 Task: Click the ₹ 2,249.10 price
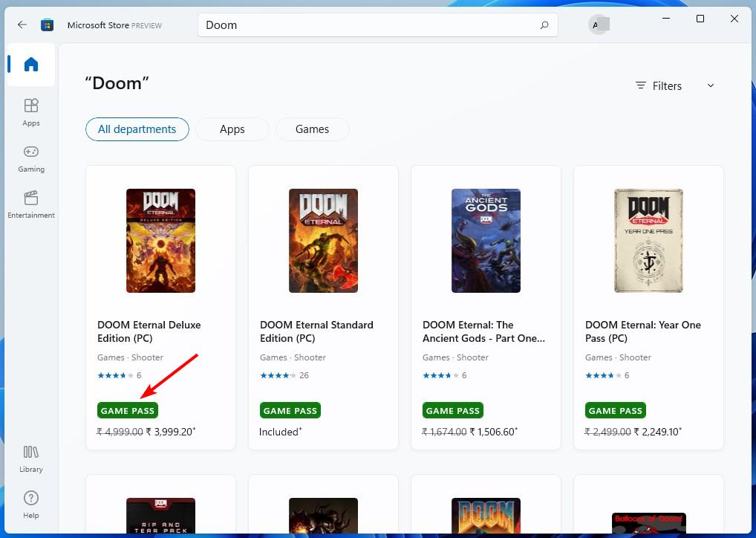tap(658, 432)
